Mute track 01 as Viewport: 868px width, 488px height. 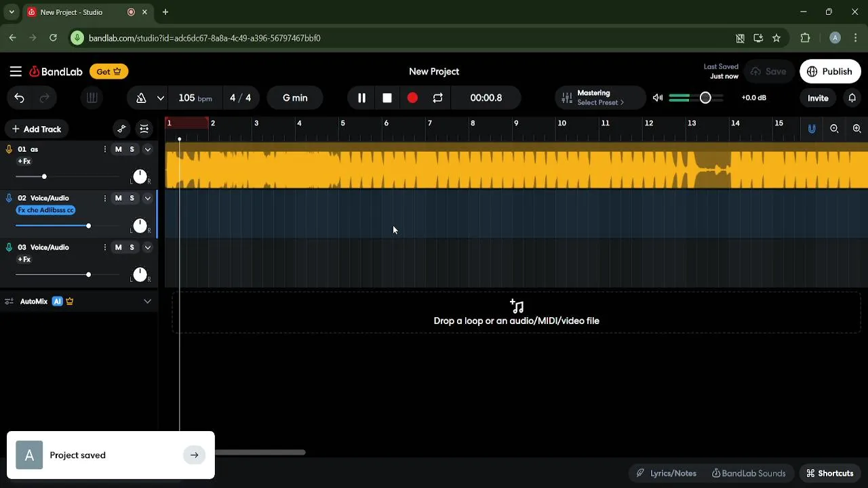click(x=119, y=149)
